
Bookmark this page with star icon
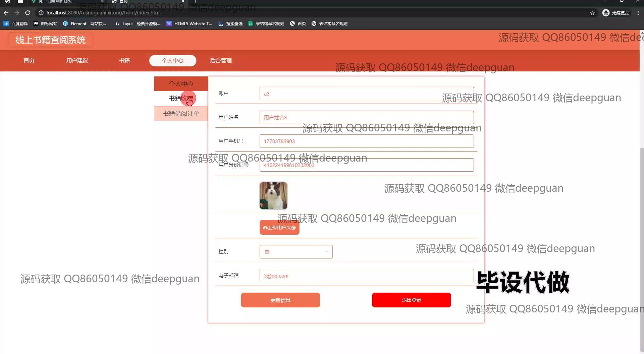(592, 13)
